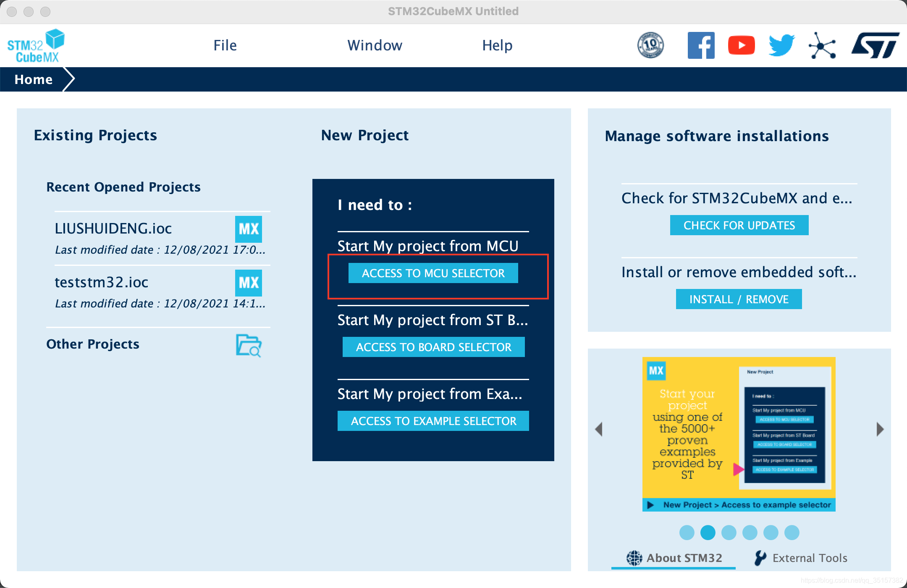
Task: Select the third carousel dot
Action: point(729,533)
